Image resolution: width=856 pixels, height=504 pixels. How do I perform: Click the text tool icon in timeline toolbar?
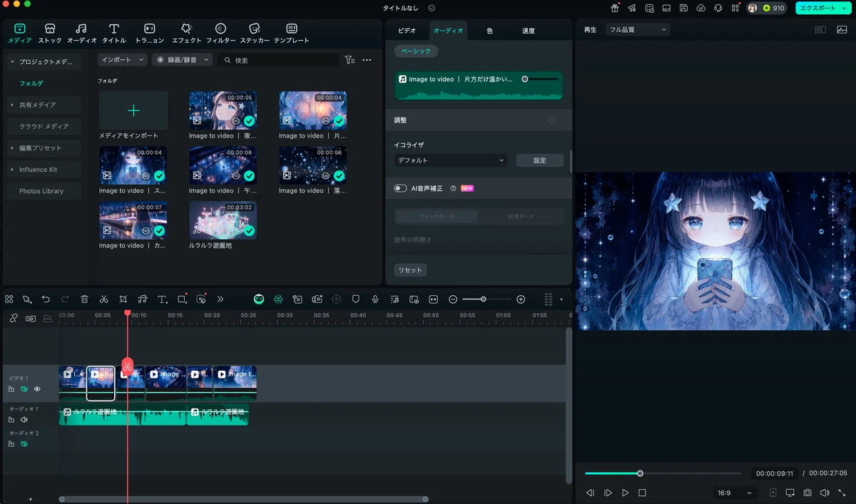coord(163,299)
